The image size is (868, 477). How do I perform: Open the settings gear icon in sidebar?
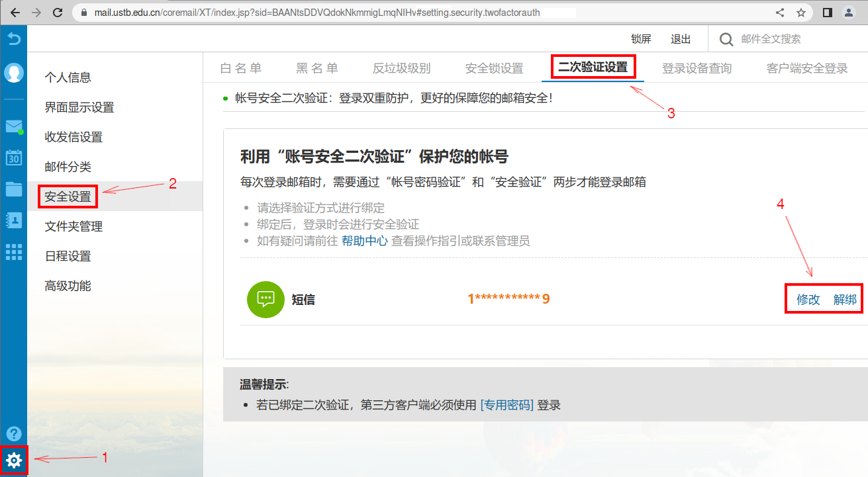pyautogui.click(x=14, y=460)
